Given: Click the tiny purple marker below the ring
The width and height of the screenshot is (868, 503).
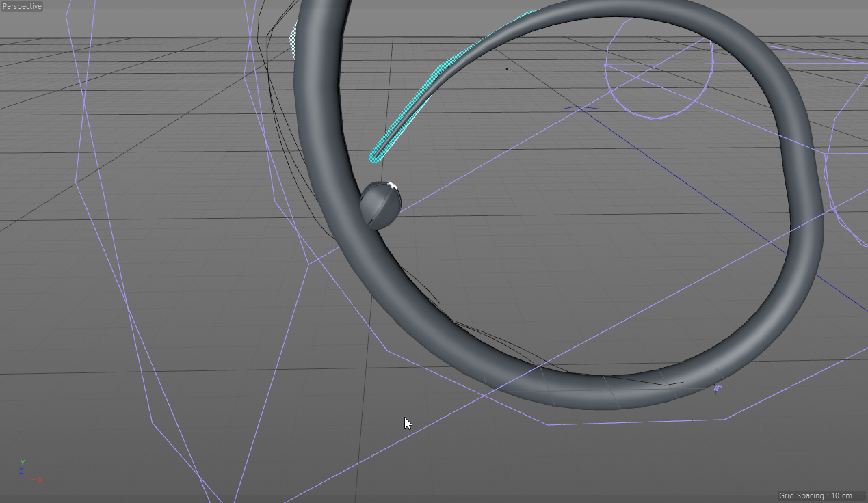Looking at the screenshot, I should tap(717, 389).
